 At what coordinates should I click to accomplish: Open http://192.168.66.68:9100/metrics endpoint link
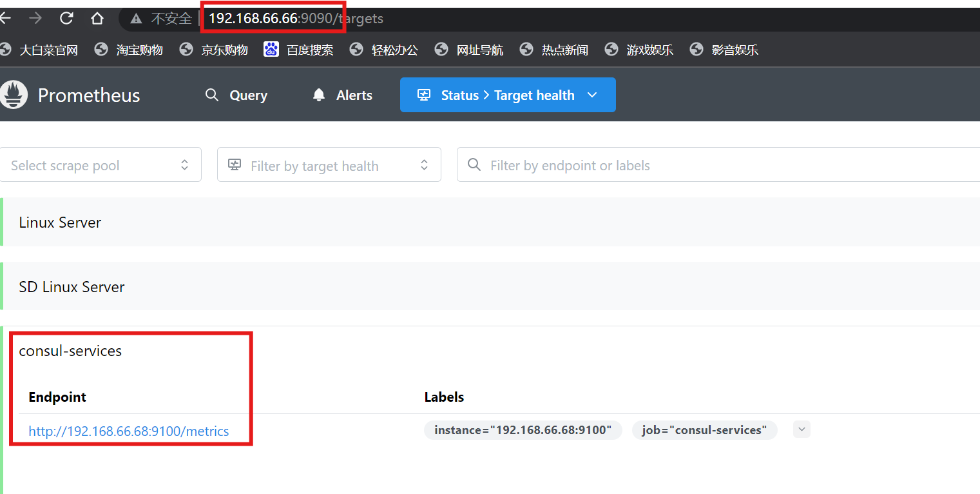coord(129,431)
